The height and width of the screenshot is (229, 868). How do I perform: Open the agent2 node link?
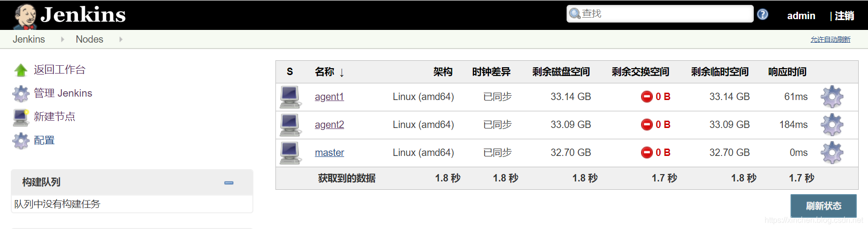[329, 125]
